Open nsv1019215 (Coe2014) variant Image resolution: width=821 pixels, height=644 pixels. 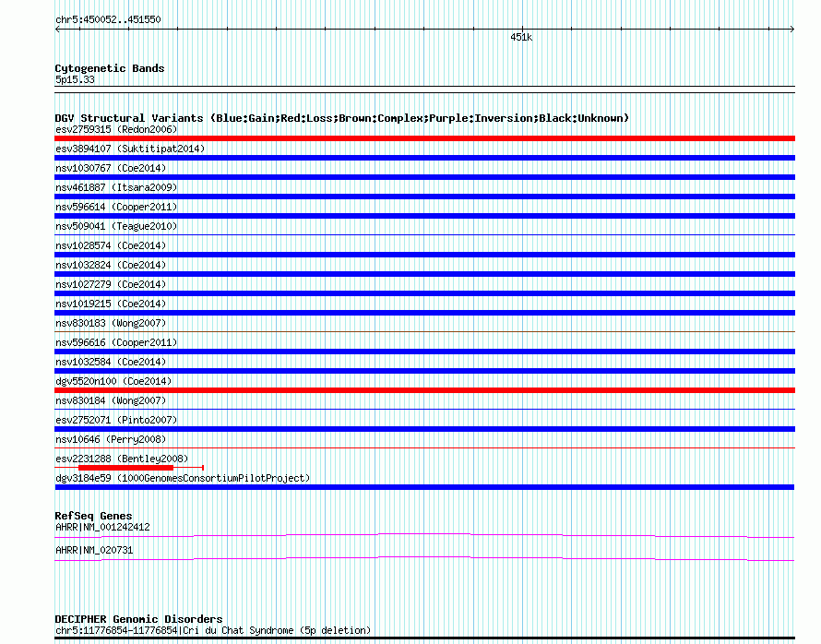click(x=111, y=304)
